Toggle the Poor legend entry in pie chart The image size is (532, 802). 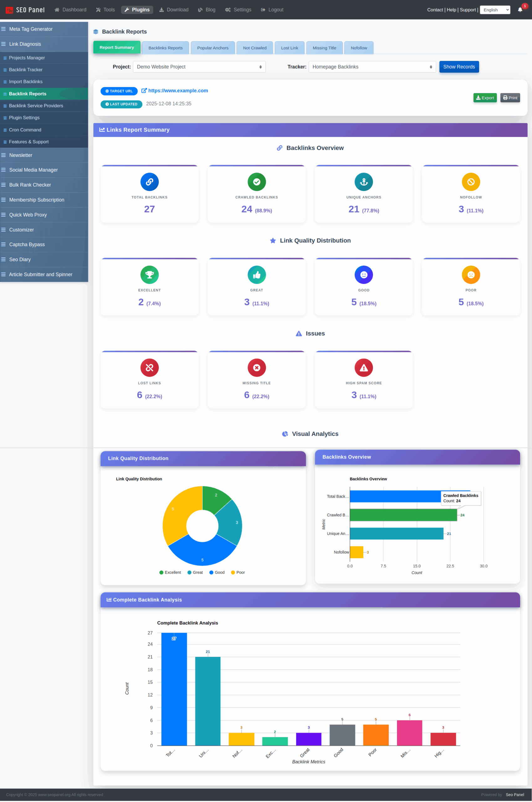point(238,573)
